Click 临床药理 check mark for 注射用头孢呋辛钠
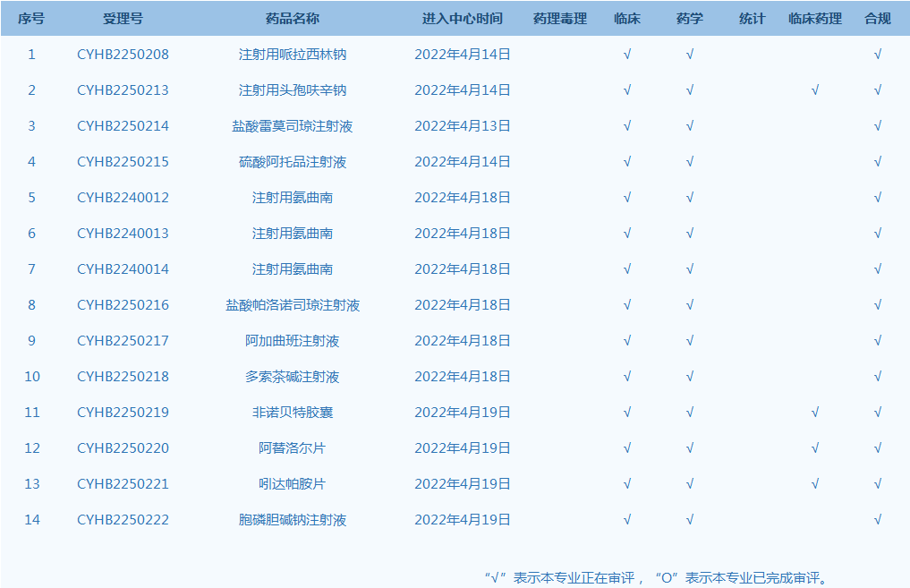 [815, 90]
